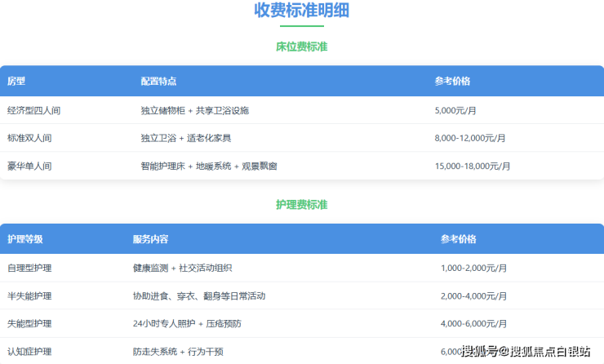
Task: Select the 自理型护理 care level row
Action: (x=29, y=268)
